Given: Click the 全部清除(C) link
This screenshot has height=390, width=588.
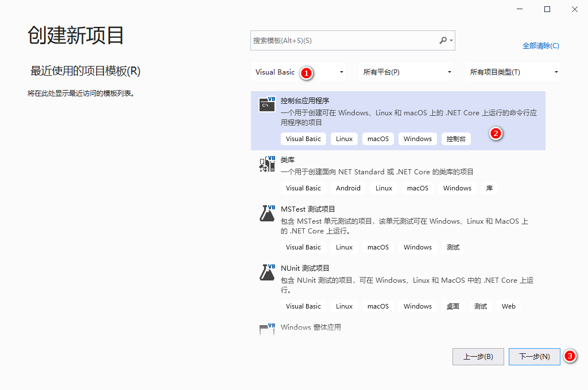Looking at the screenshot, I should 541,46.
